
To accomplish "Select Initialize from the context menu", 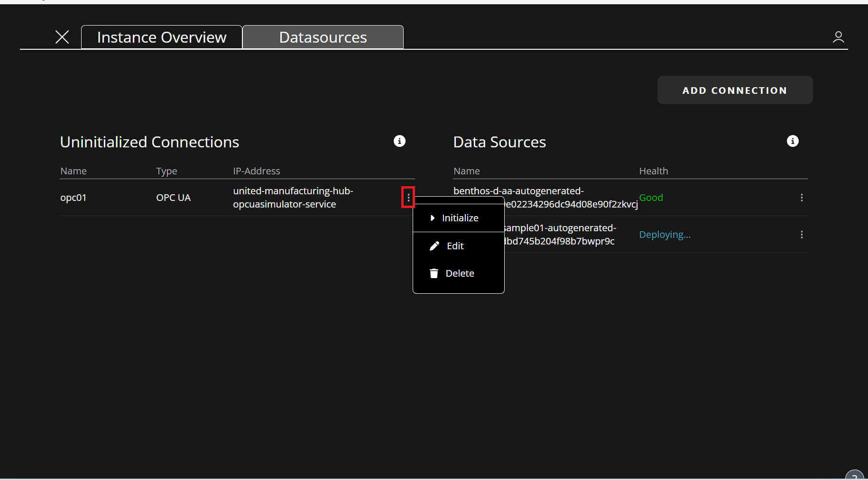I will coord(460,218).
